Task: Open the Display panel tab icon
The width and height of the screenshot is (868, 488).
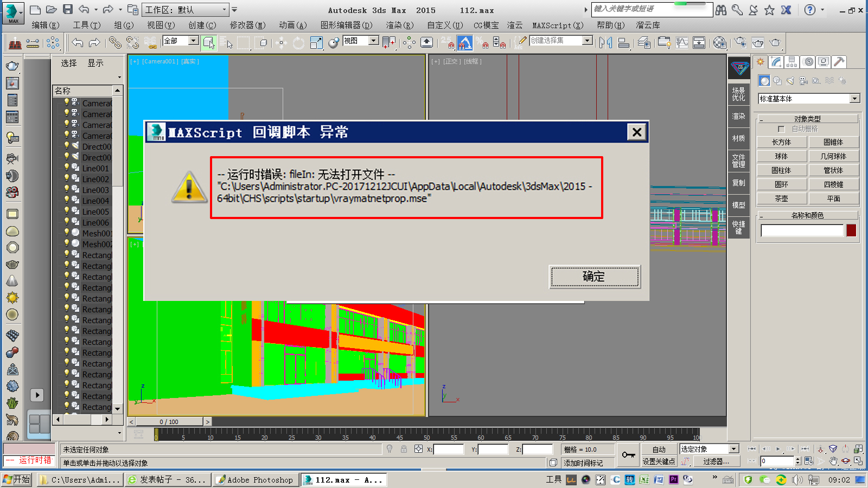Action: [824, 62]
